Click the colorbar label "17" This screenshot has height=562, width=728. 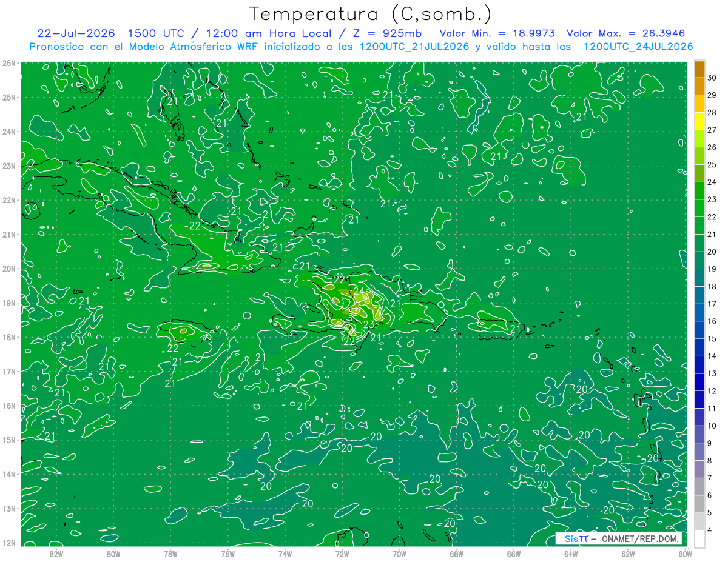point(712,304)
